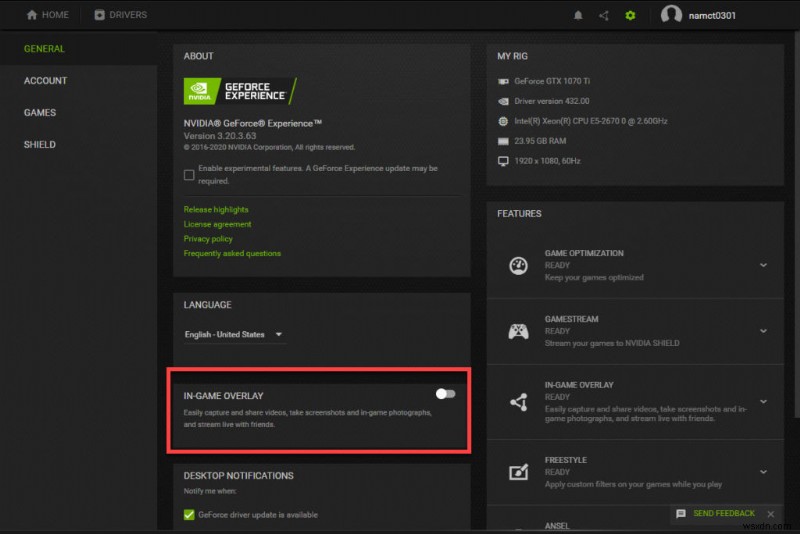Screen dimensions: 800x534
Task: Expand the Gamestream feature
Action: pyautogui.click(x=763, y=331)
